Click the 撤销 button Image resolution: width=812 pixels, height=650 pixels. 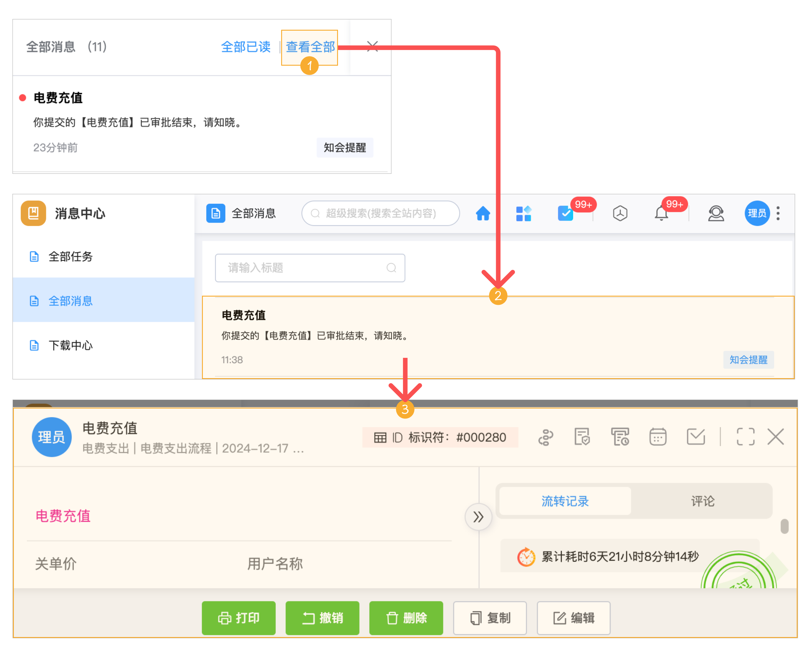click(322, 618)
